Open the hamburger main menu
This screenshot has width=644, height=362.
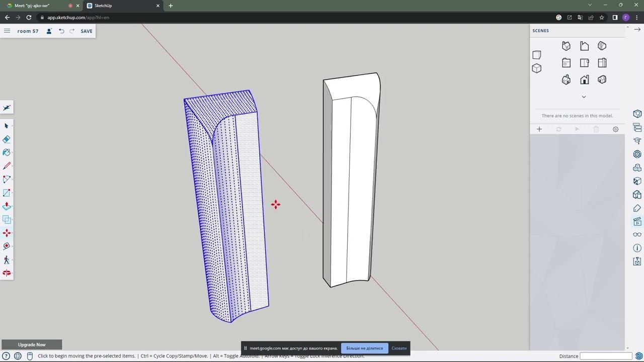coord(7,31)
